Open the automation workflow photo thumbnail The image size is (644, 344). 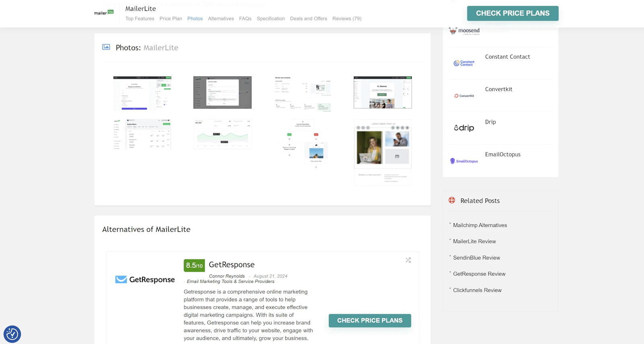303,144
